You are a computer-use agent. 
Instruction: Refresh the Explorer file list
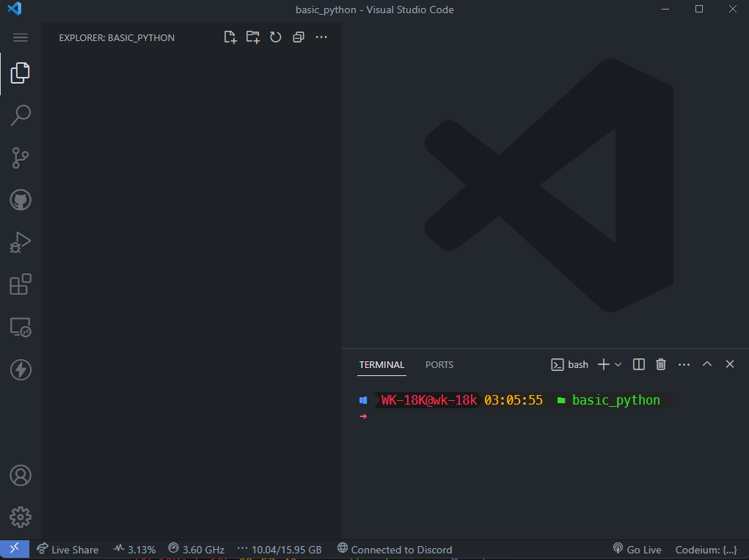276,37
